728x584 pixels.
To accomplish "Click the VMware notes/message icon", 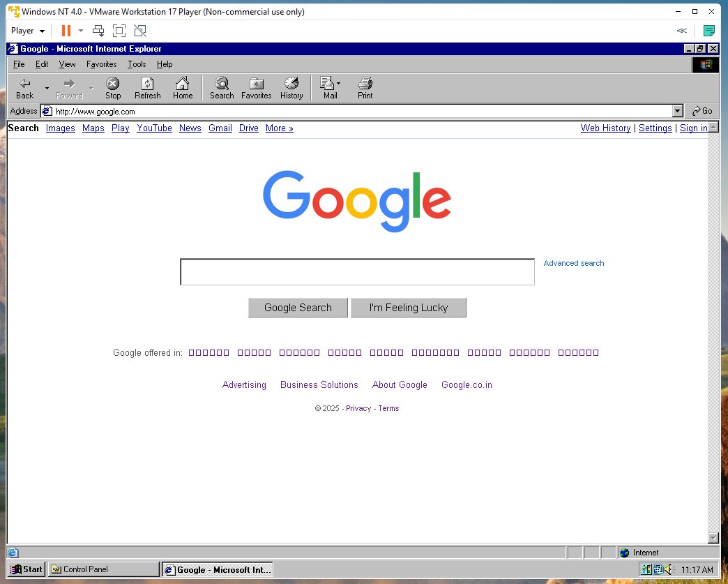I will [x=708, y=31].
